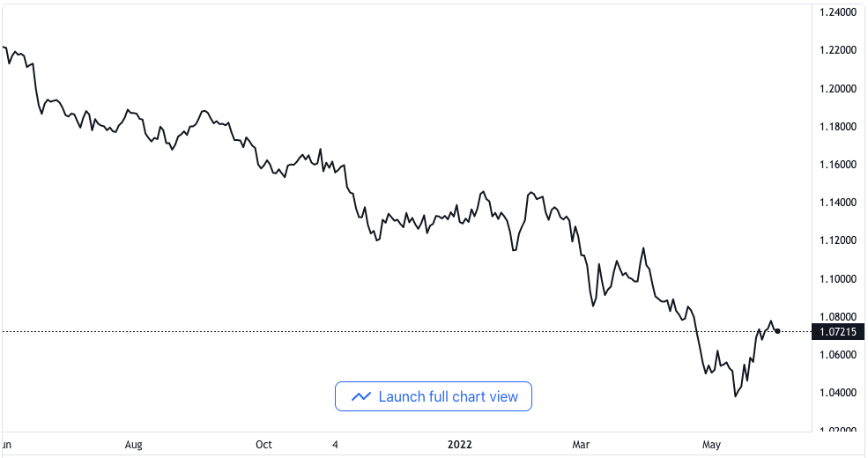Image resolution: width=868 pixels, height=458 pixels.
Task: Click the 1.12000 price scale label
Action: pyautogui.click(x=837, y=240)
